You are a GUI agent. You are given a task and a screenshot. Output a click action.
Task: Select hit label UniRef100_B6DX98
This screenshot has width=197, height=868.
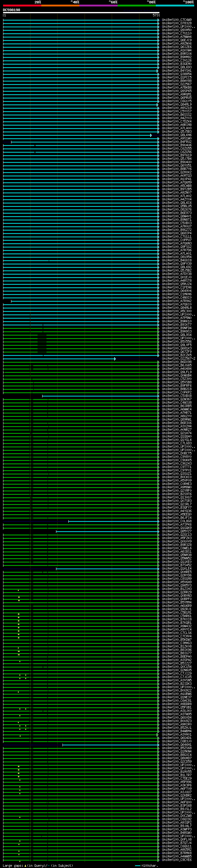tap(177, 362)
